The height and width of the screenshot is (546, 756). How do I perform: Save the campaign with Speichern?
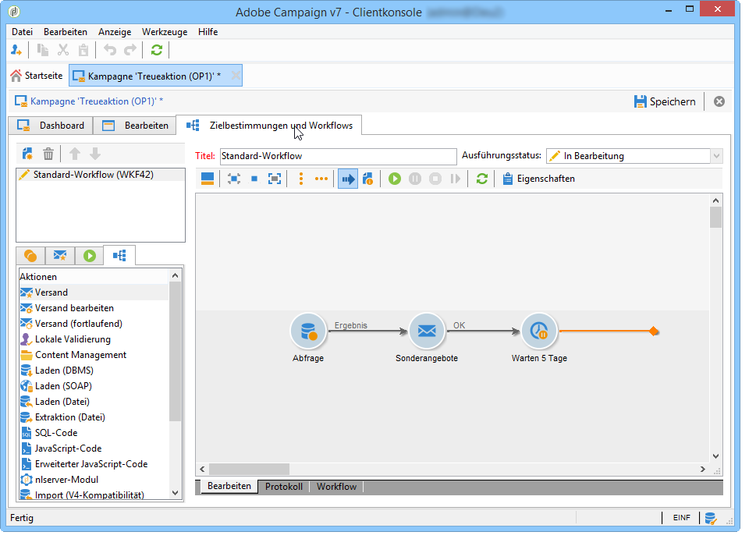click(x=665, y=101)
